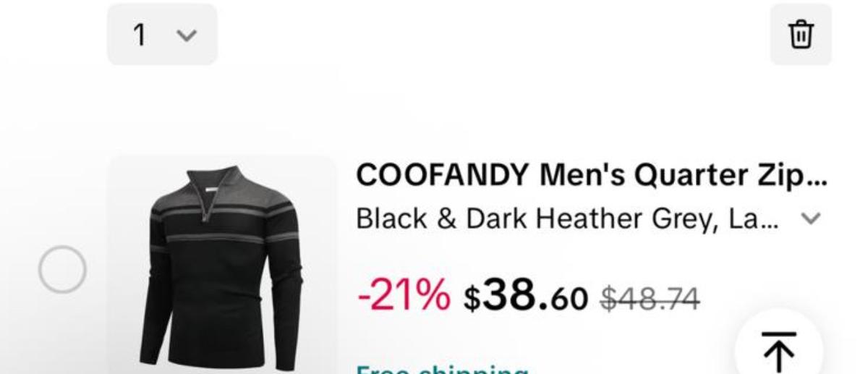Screen dimensions: 868x374
Task: Tap the partially visible Free shipping text
Action: point(442,369)
